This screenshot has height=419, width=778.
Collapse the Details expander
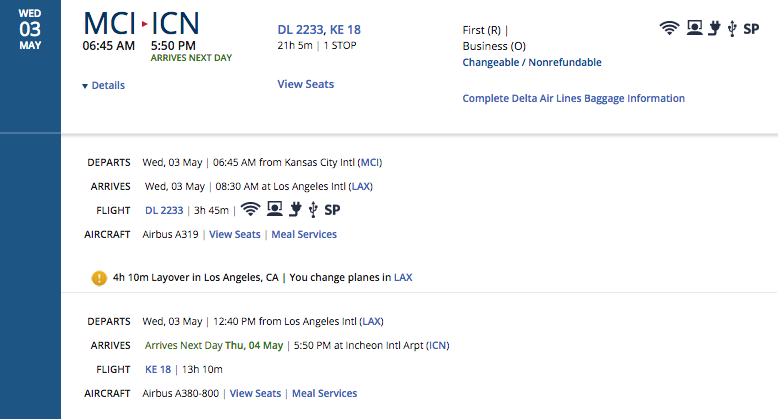(103, 85)
